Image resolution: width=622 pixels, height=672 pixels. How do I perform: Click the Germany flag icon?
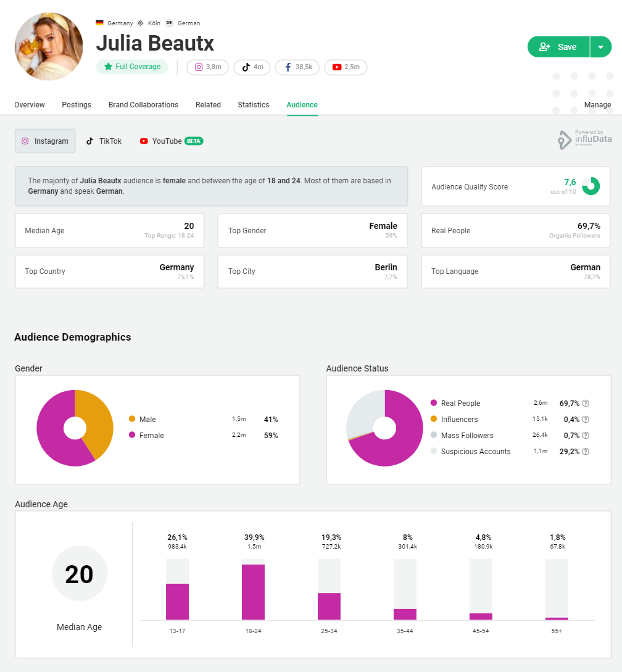99,23
